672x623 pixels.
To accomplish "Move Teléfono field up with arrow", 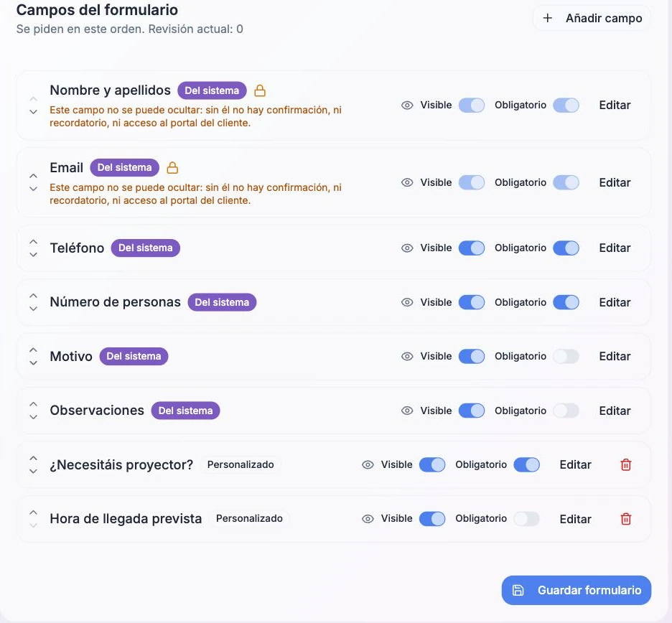I will (x=33, y=242).
